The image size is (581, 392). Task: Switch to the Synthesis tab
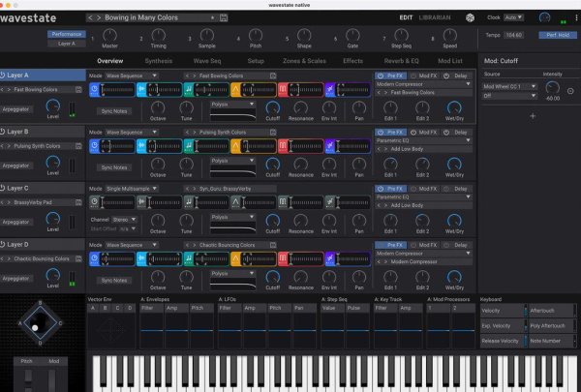coord(159,60)
